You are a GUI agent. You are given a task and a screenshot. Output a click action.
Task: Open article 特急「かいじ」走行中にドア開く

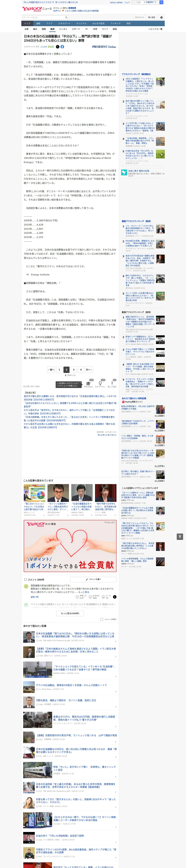coord(84,768)
